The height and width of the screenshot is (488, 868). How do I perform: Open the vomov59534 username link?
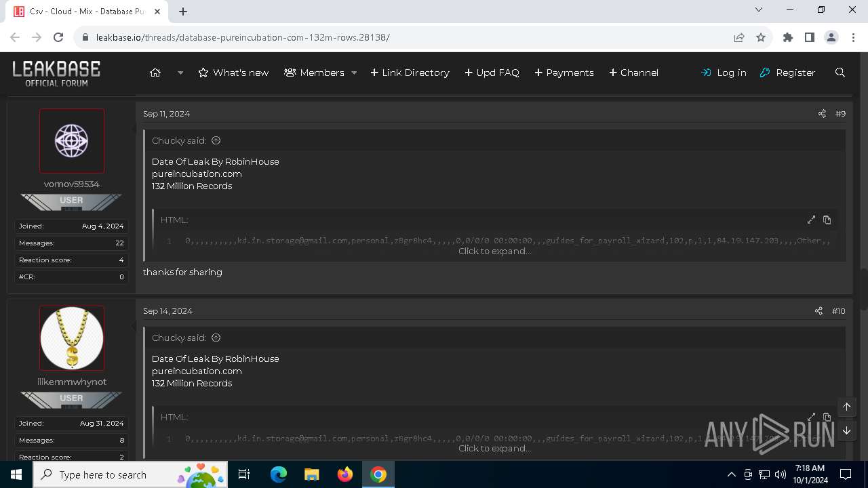click(x=72, y=184)
